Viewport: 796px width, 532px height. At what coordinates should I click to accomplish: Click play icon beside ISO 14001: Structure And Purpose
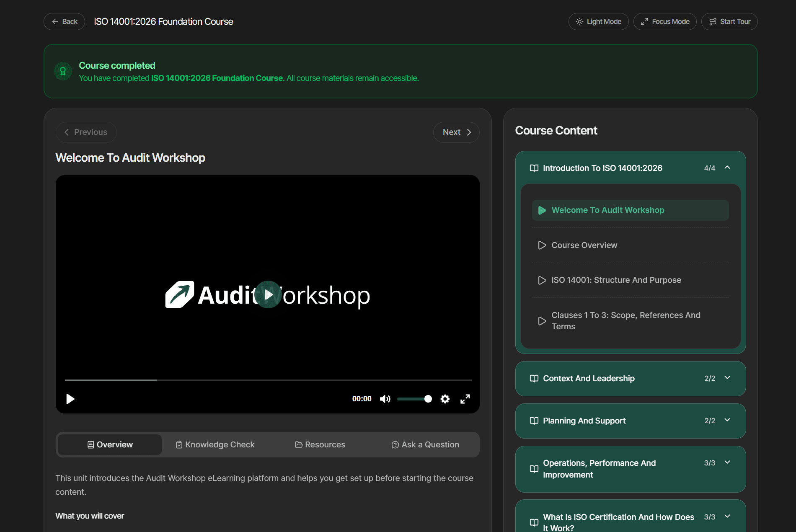coord(542,280)
